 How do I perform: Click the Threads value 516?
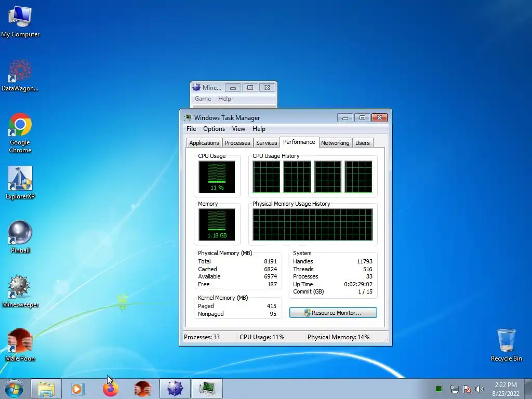(367, 269)
